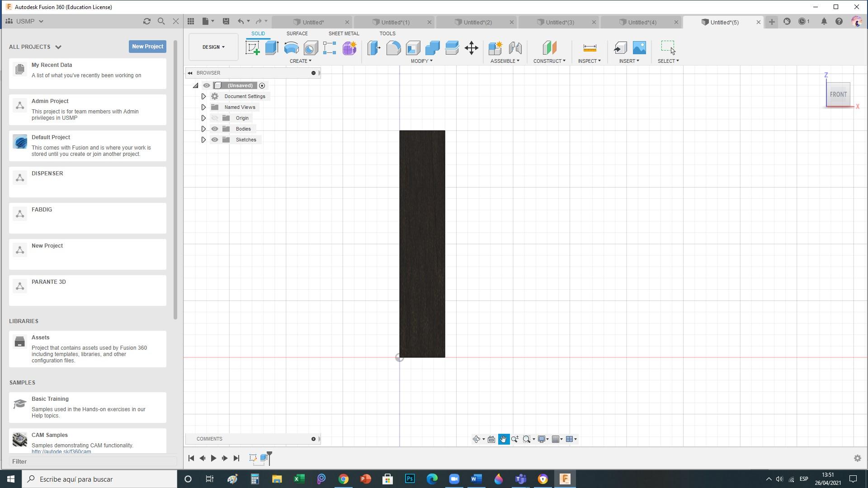The width and height of the screenshot is (868, 488).
Task: Open My Recent Data
Action: point(88,74)
